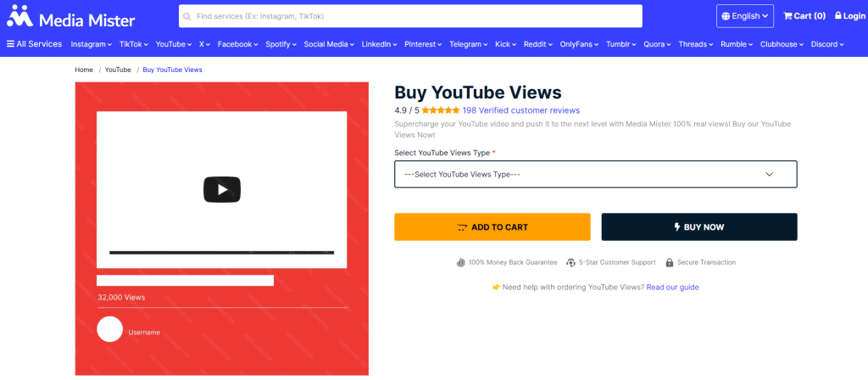Expand the Instagram menu
Image resolution: width=868 pixels, height=380 pixels.
[x=92, y=44]
